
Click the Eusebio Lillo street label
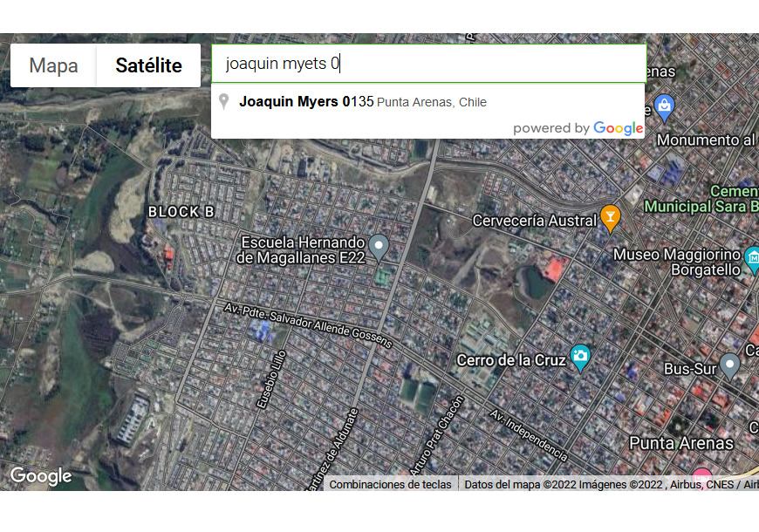tap(271, 379)
